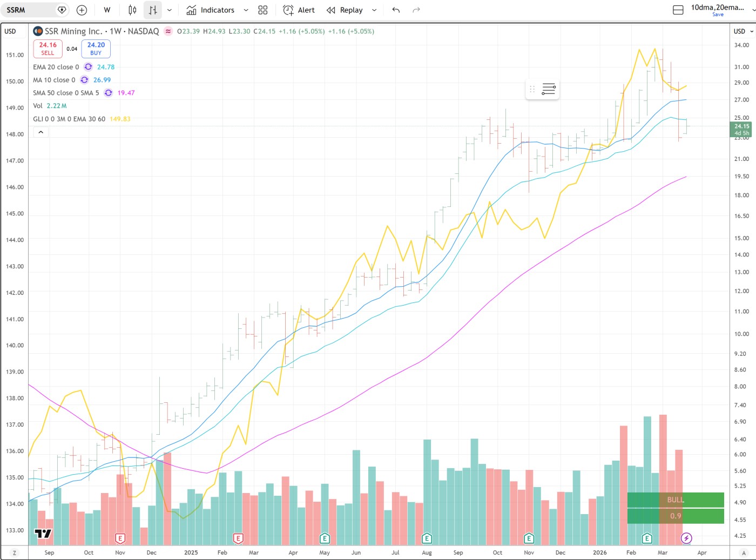This screenshot has width=756, height=560.
Task: Change the W weekly interval selector
Action: pos(107,10)
